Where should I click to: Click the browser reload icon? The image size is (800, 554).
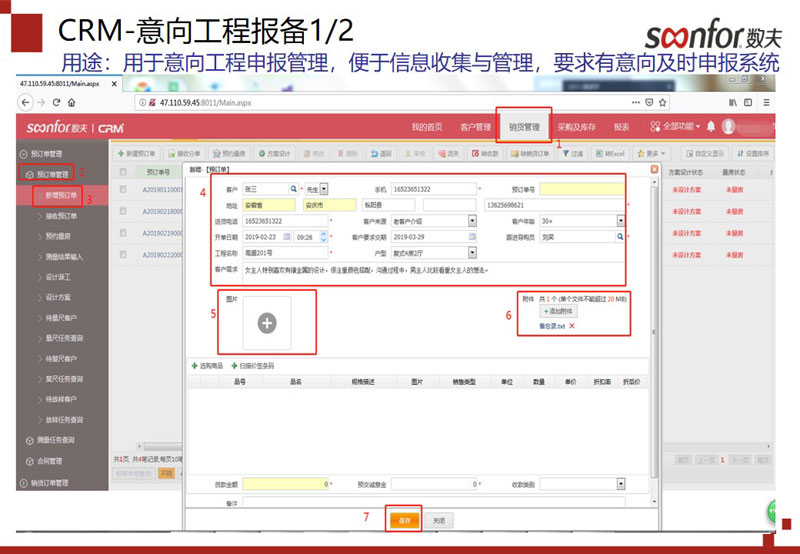click(x=57, y=103)
